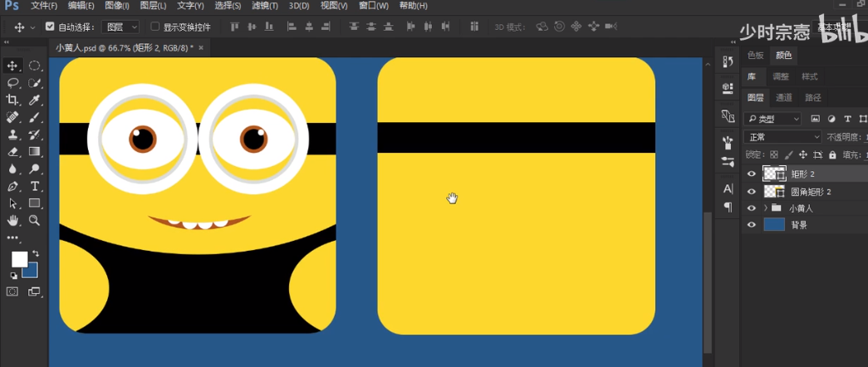Screen dimensions: 868x367
Task: Select the Path Selection arrow tool
Action: click(12, 203)
